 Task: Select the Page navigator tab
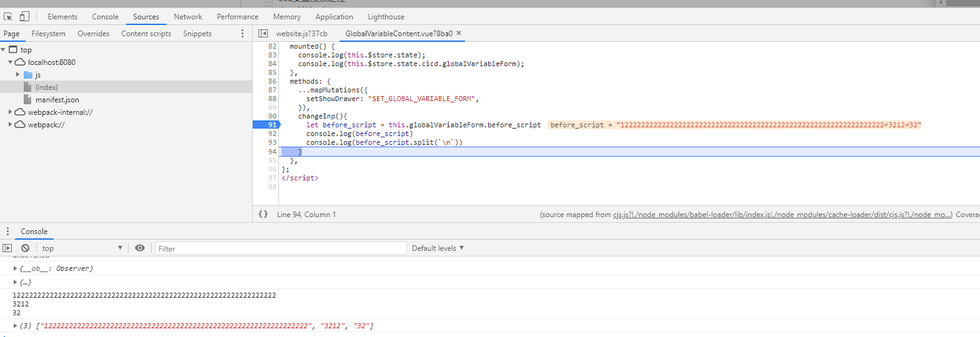coord(11,34)
